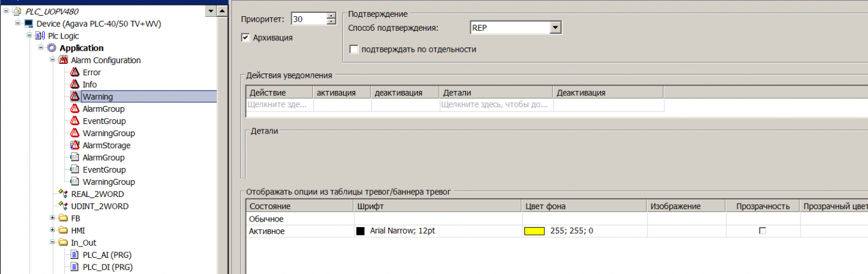Increase priority with the up spinner arrow
This screenshot has height=274, width=868.
pyautogui.click(x=330, y=16)
